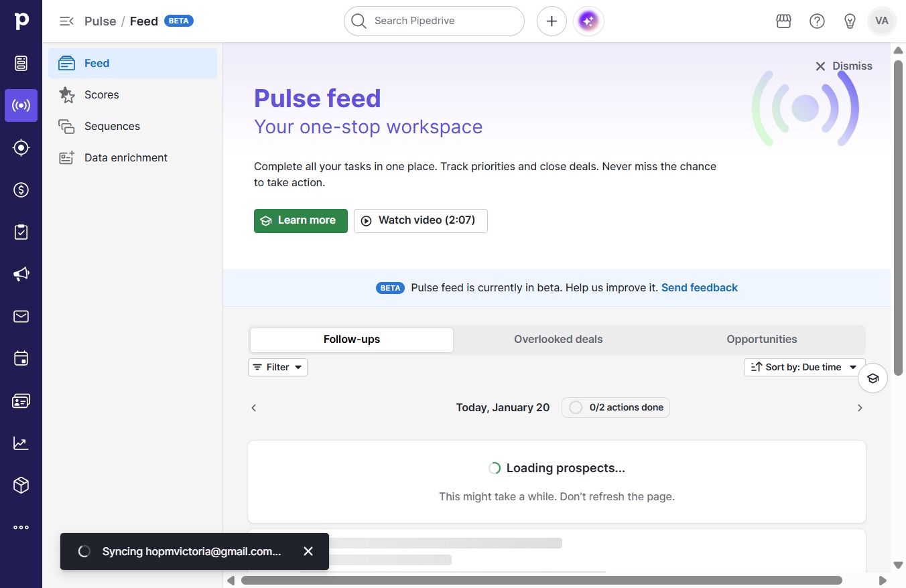Click the Search Pipedrive field
The image size is (906, 588).
pyautogui.click(x=434, y=21)
